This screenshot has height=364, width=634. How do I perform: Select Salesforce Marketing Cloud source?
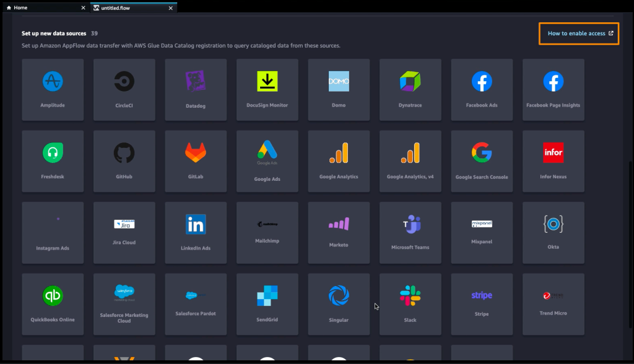124,305
